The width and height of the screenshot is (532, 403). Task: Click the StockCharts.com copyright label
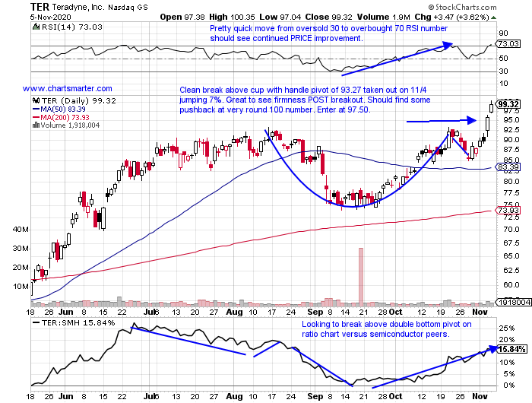[462, 7]
